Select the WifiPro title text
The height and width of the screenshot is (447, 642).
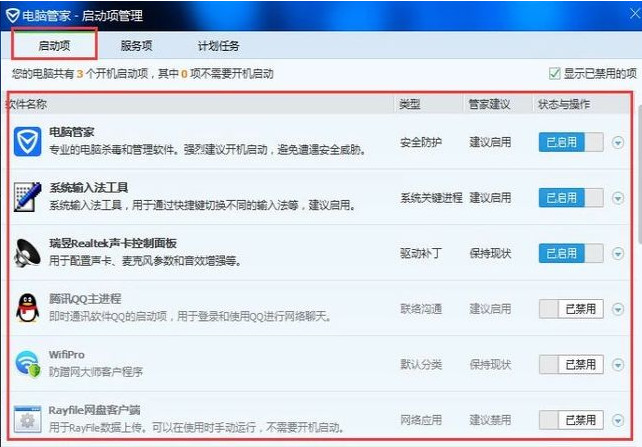point(67,354)
